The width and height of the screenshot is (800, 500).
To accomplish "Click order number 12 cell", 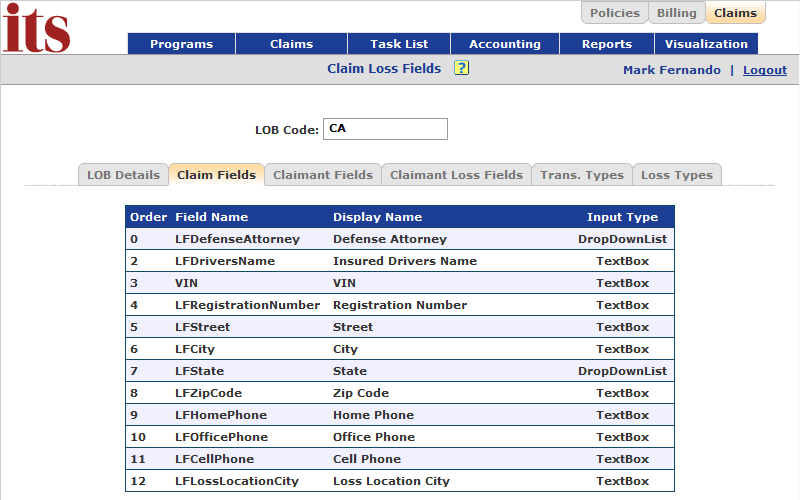I will (138, 481).
